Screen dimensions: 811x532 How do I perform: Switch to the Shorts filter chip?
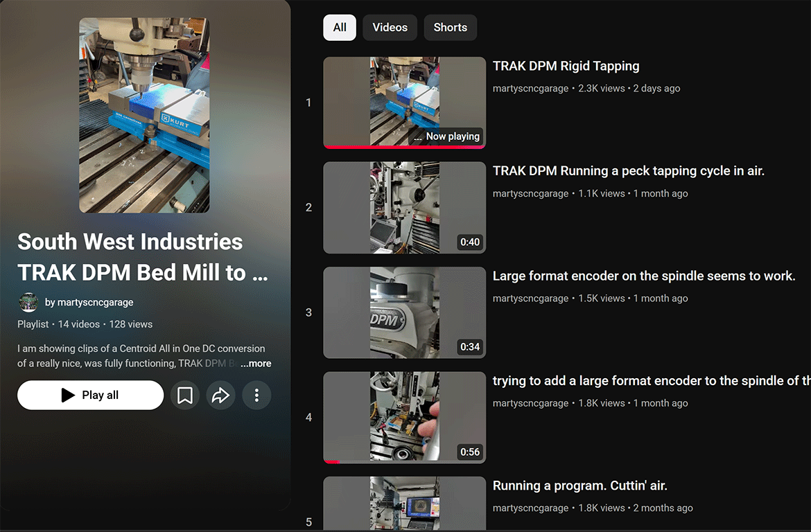(x=450, y=27)
